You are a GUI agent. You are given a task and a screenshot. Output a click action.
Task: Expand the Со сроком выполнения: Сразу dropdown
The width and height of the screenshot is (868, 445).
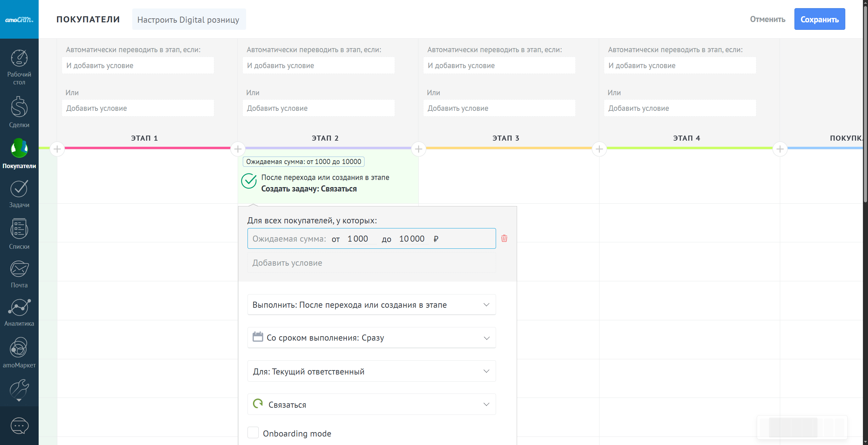click(372, 338)
